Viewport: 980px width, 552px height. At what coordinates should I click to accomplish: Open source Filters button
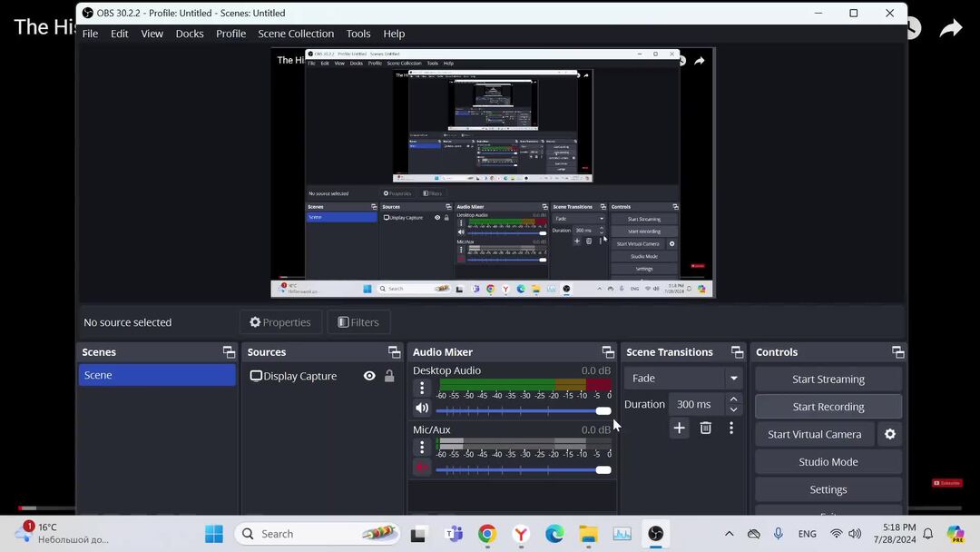(x=358, y=322)
